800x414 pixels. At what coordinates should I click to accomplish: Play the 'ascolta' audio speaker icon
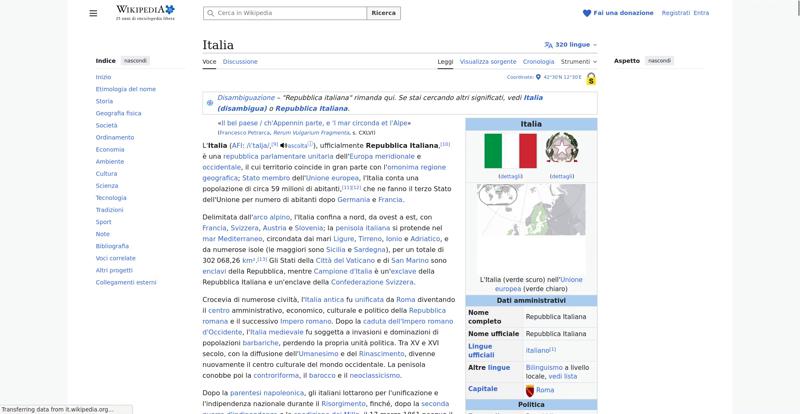(x=284, y=145)
